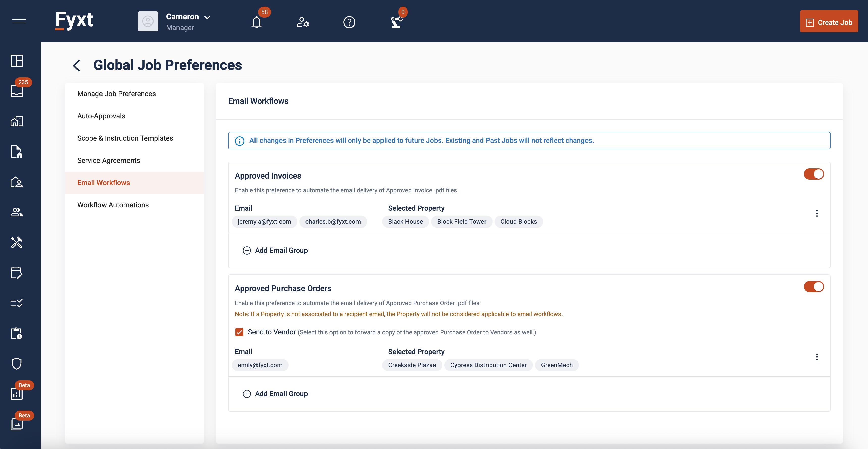The image size is (868, 449).
Task: Open the help question mark icon
Action: coord(349,22)
